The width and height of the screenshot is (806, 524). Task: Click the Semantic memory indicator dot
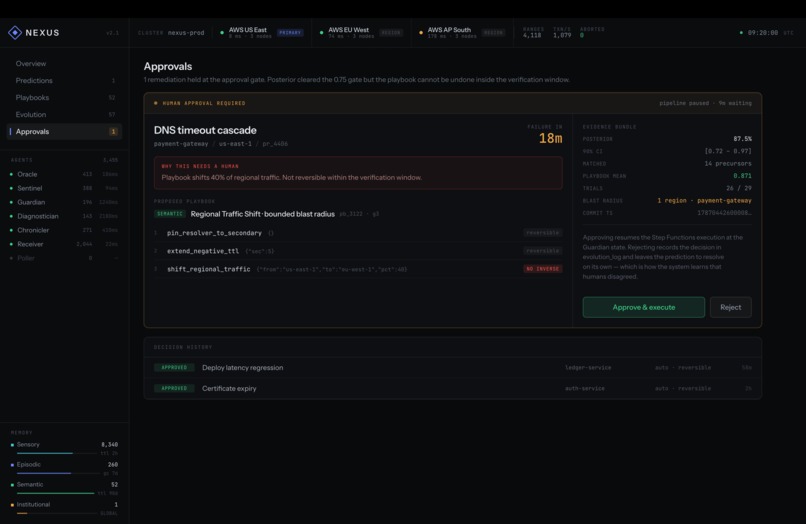(x=12, y=485)
